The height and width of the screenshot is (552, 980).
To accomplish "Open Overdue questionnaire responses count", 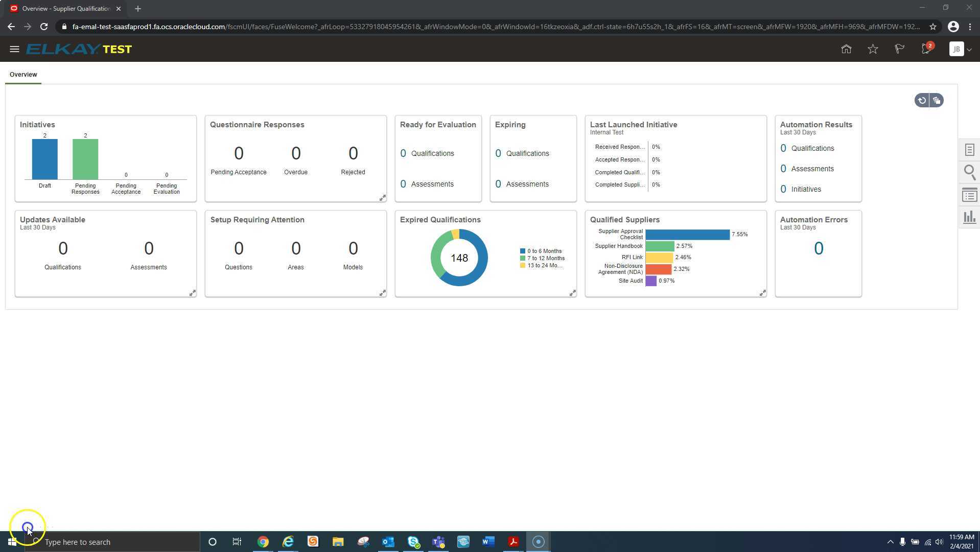I will click(296, 153).
